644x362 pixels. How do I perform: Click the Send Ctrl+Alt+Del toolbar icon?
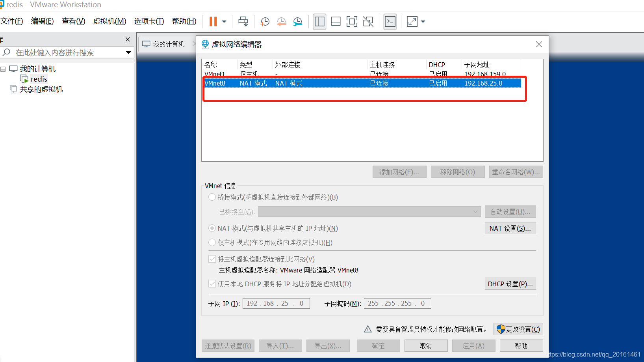click(x=243, y=21)
